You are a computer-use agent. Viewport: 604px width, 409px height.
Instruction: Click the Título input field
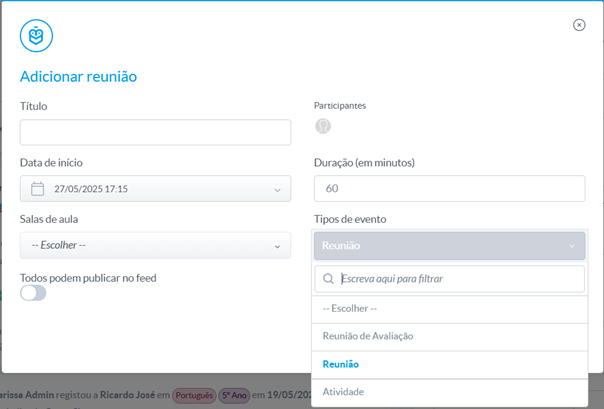[155, 132]
